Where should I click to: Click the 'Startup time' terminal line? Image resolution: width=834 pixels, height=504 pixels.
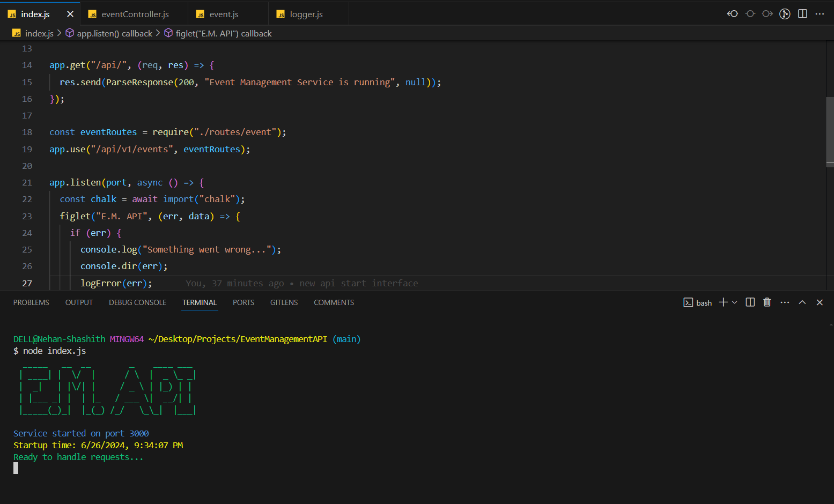(98, 445)
